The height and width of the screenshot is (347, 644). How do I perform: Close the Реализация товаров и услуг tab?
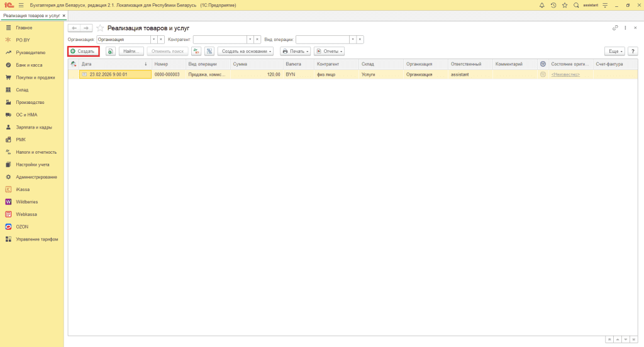click(x=64, y=15)
